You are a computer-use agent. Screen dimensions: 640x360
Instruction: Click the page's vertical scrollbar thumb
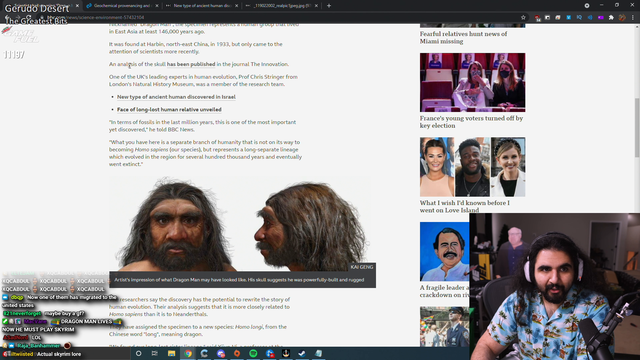coord(637,127)
